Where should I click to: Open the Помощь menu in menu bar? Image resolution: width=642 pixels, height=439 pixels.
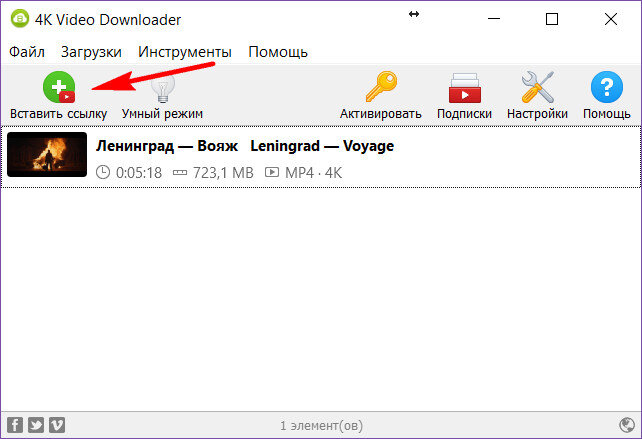278,52
